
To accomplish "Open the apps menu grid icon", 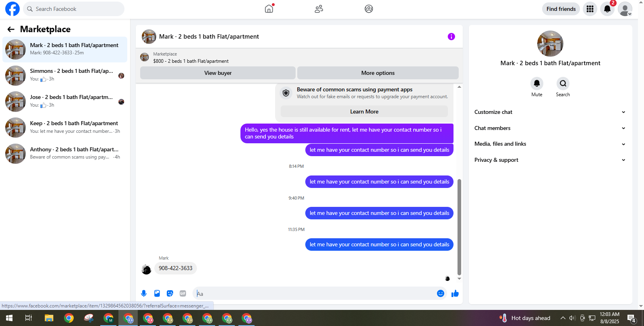I will point(590,9).
